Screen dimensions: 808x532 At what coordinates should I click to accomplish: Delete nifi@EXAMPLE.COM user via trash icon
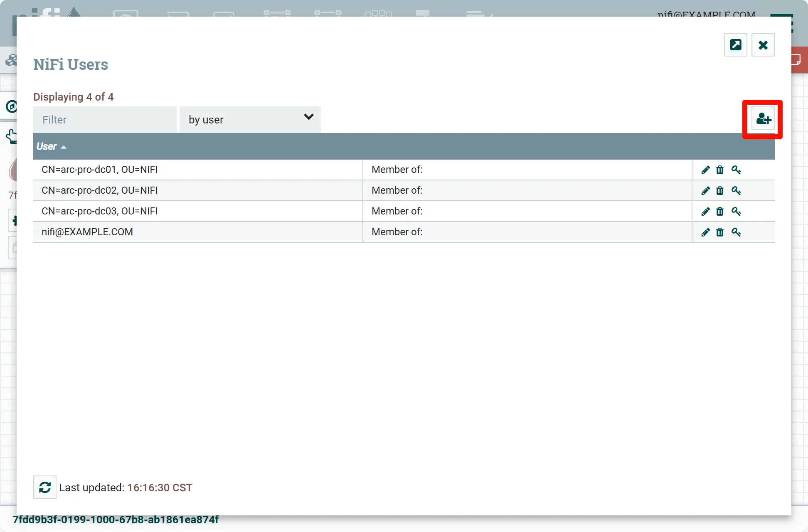click(x=720, y=232)
